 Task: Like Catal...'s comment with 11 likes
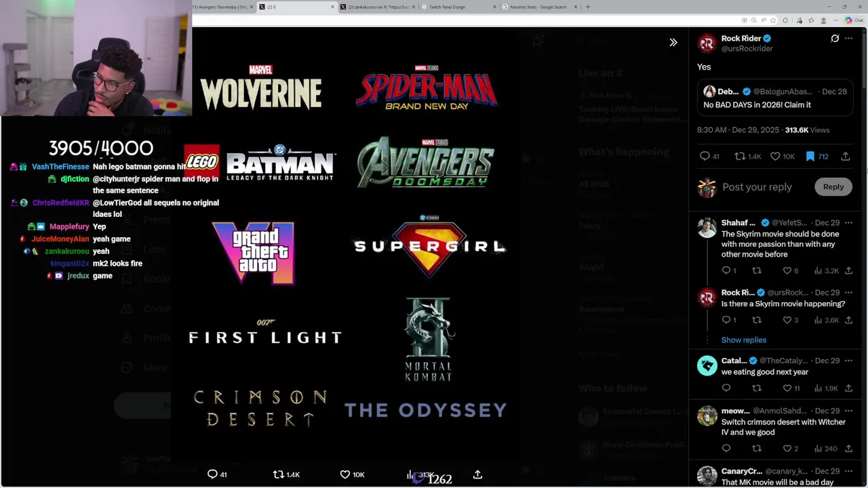(791, 388)
